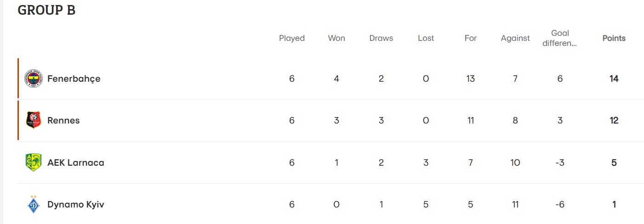This screenshot has height=224, width=644.
Task: Click the Dynamo Kyiv club crest
Action: coord(33,205)
